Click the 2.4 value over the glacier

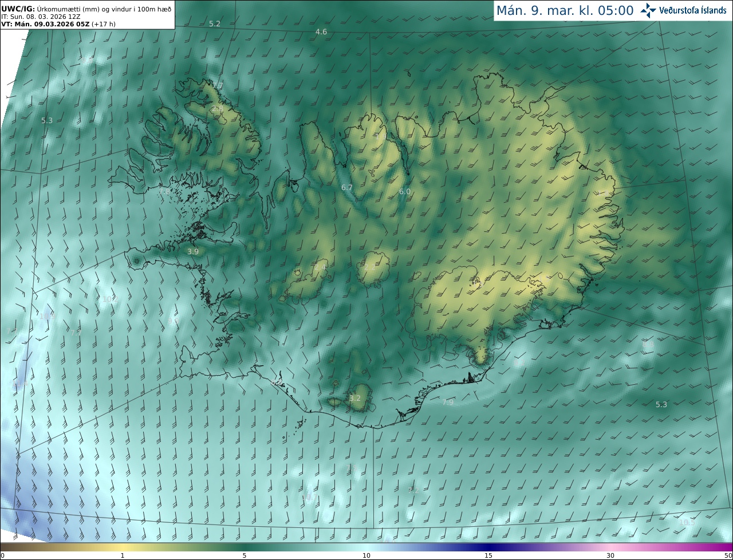tap(320, 267)
